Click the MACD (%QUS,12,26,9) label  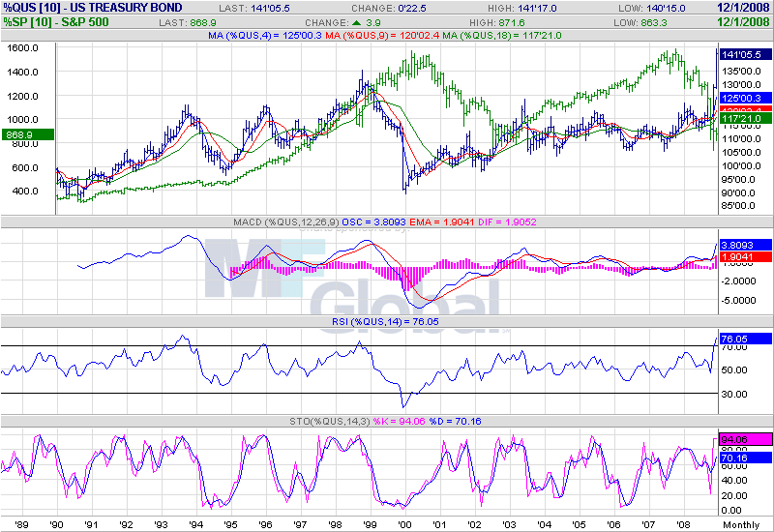point(286,222)
